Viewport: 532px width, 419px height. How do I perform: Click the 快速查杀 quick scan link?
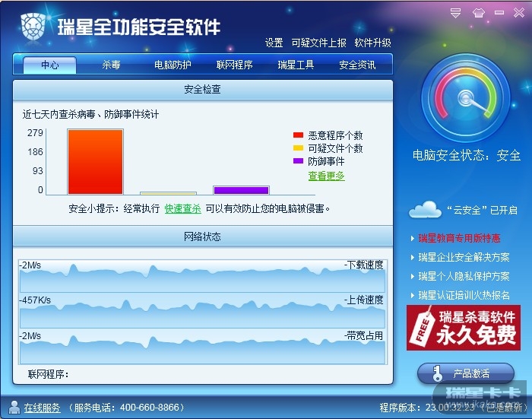[x=182, y=208]
